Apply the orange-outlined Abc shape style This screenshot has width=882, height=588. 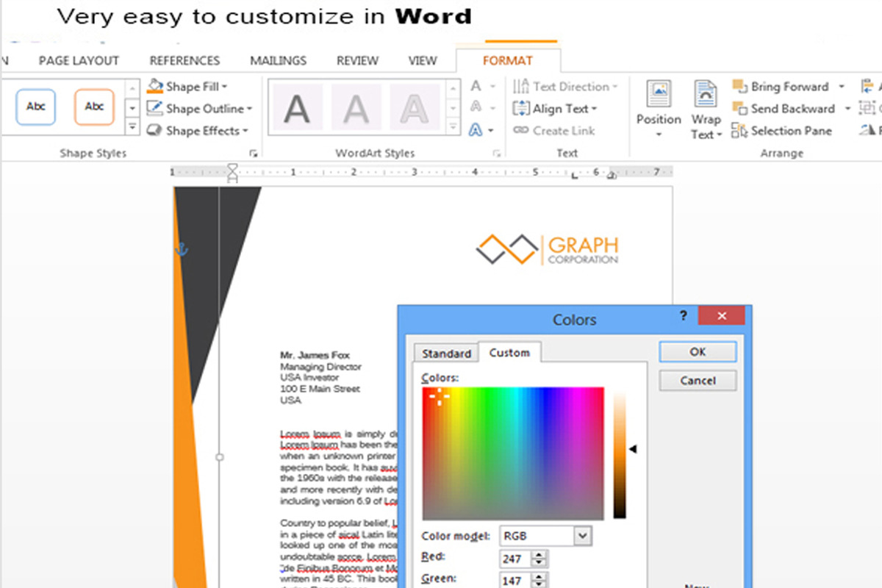[94, 107]
